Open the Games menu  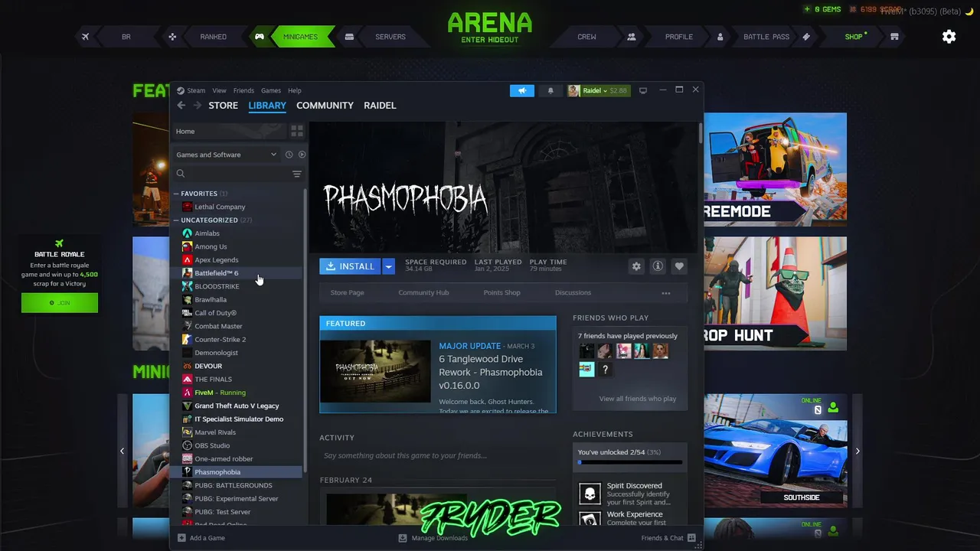[271, 90]
